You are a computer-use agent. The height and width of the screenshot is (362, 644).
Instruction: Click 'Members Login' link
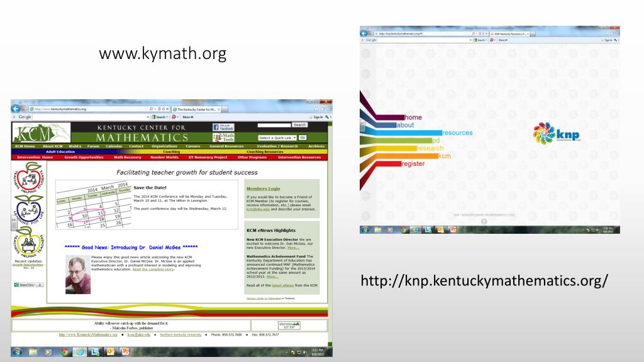pyautogui.click(x=264, y=189)
